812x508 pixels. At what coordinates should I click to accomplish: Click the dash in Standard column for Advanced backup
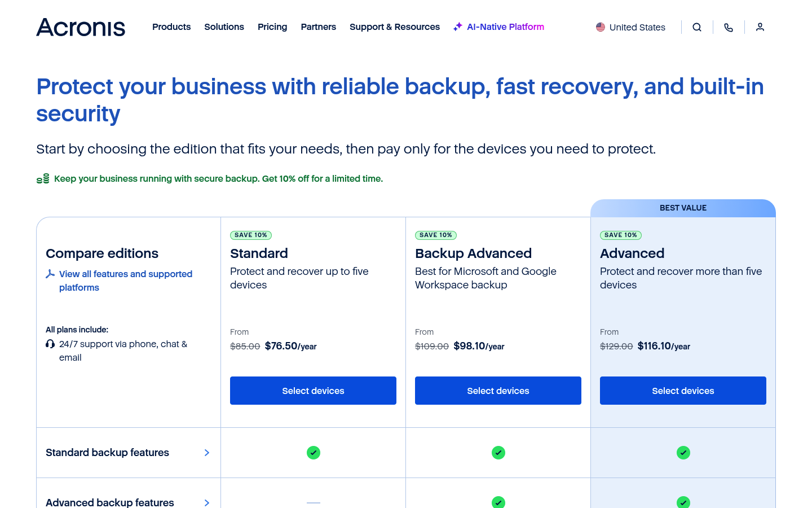pyautogui.click(x=314, y=502)
